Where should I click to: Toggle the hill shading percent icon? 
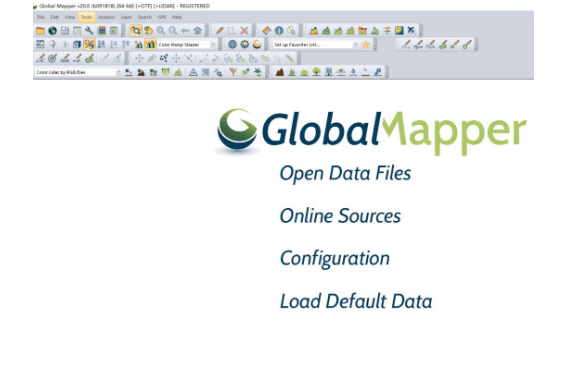[89, 44]
